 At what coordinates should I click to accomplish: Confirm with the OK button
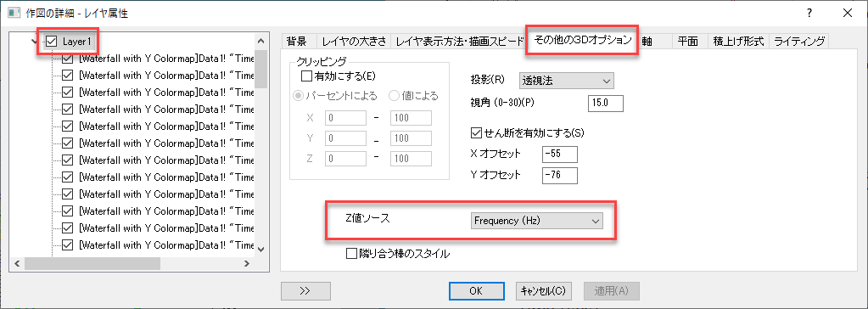476,290
